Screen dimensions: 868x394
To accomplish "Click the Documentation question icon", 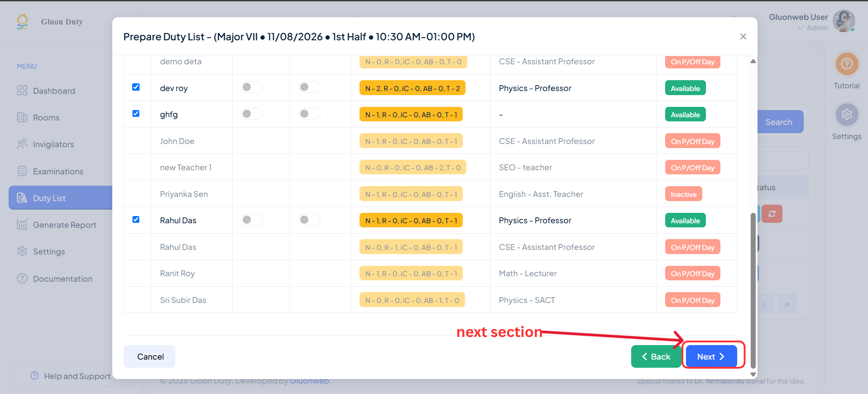I will point(22,279).
